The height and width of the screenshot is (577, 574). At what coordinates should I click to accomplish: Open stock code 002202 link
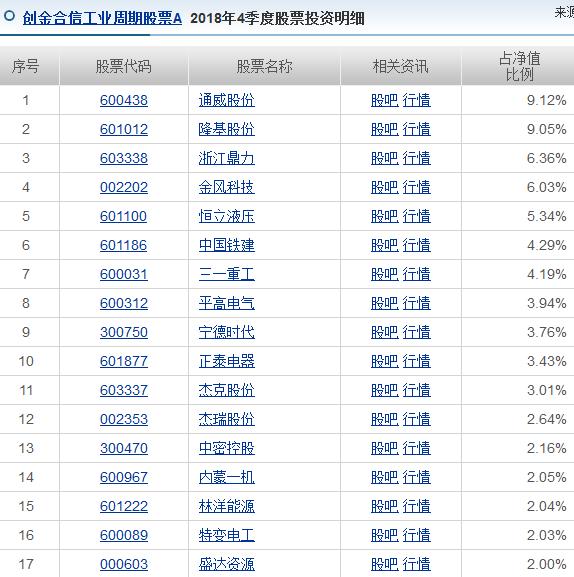tap(124, 187)
